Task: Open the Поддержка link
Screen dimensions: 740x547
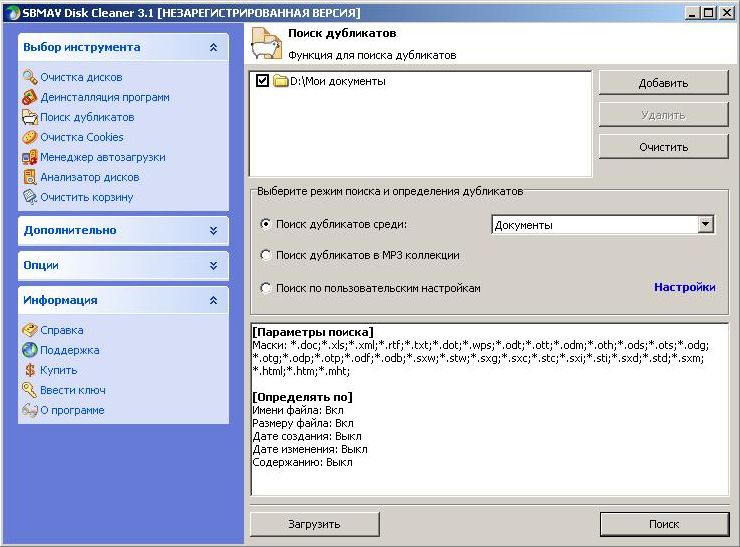Action: tap(70, 350)
